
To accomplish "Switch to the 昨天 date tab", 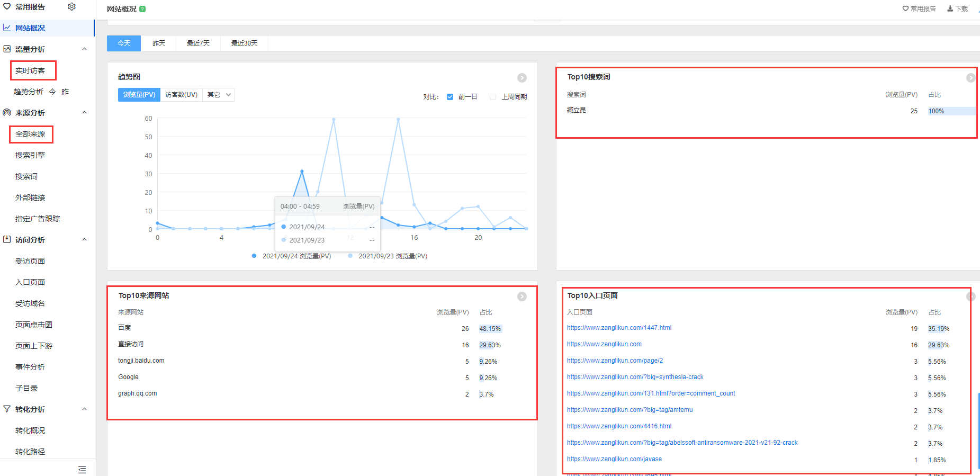I will click(x=159, y=43).
